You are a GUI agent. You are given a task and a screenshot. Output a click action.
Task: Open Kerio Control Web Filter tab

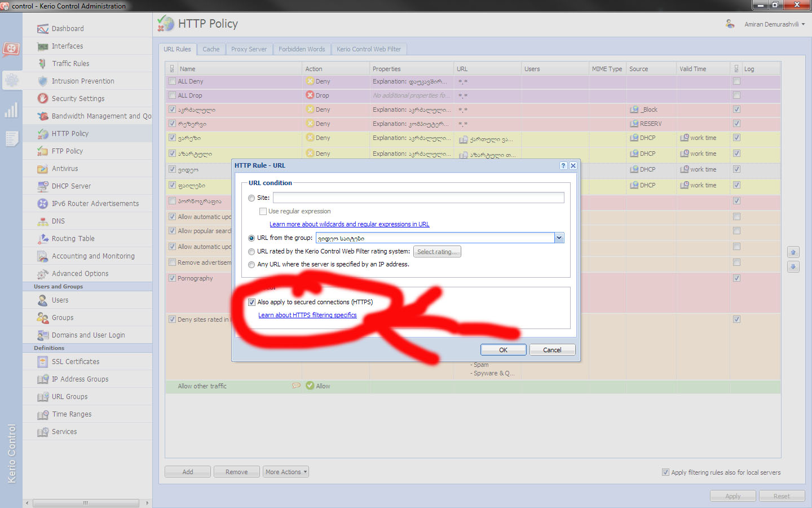[369, 49]
